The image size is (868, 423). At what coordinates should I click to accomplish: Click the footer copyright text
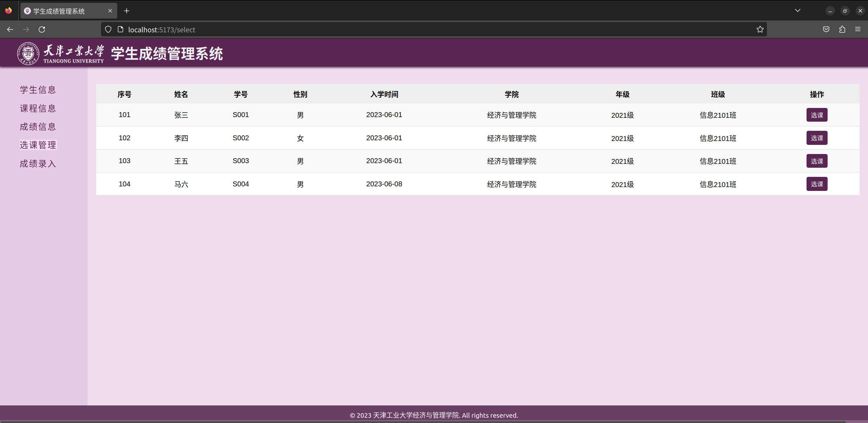pos(434,415)
